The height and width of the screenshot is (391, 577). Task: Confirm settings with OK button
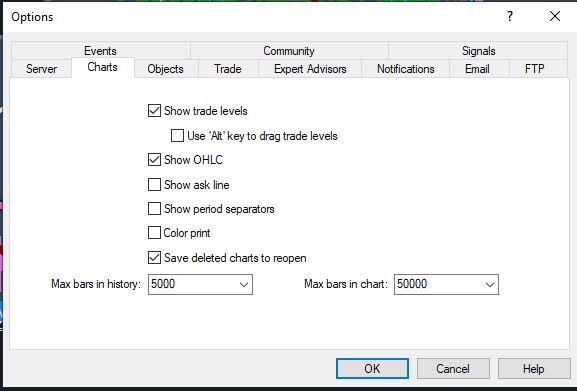point(372,369)
